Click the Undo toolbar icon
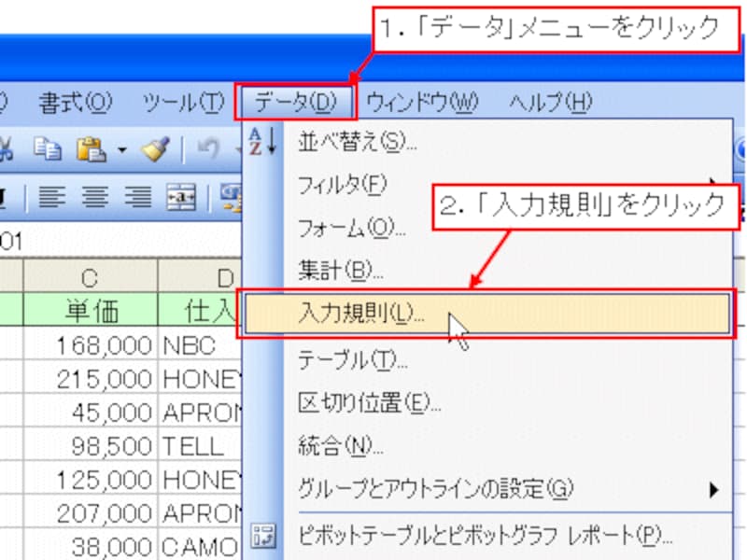 click(208, 148)
